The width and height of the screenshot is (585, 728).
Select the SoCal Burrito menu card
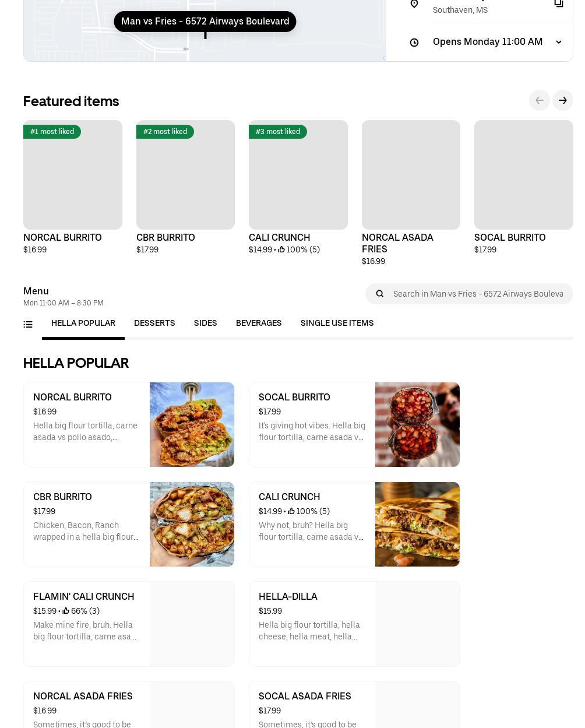tap(354, 424)
